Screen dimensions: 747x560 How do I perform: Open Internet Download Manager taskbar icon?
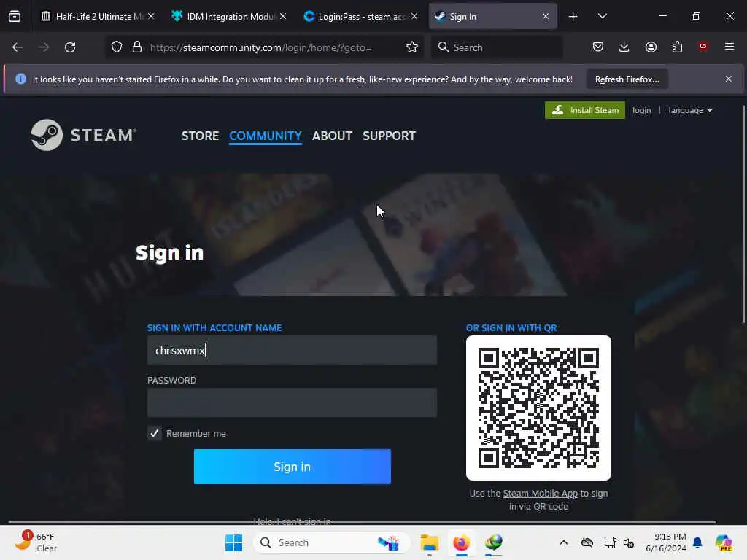(x=494, y=542)
